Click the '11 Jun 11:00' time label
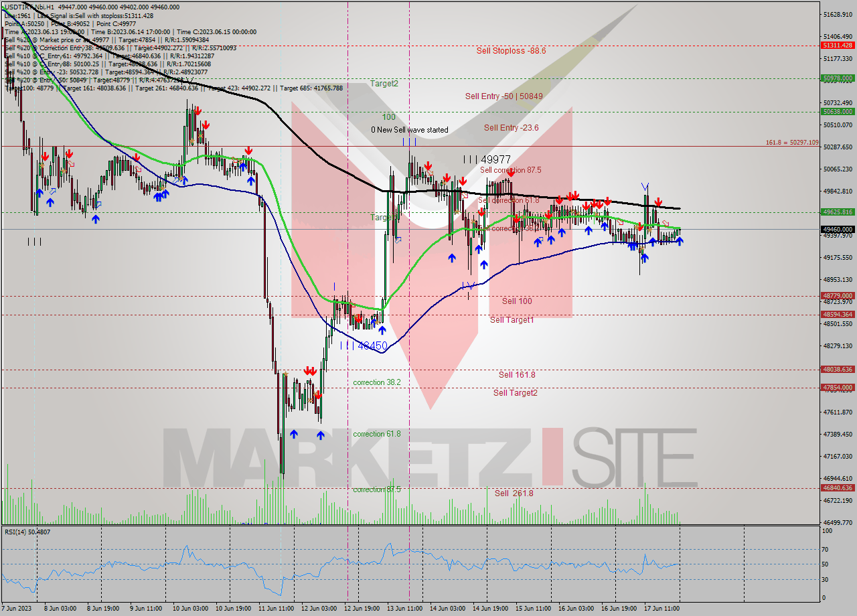 click(277, 609)
